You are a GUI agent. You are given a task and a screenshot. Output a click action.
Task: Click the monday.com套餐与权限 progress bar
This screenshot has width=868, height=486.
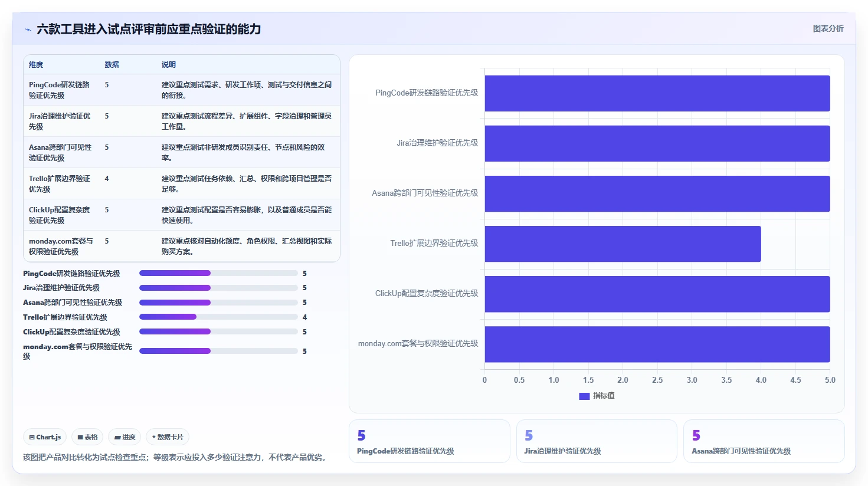(218, 351)
